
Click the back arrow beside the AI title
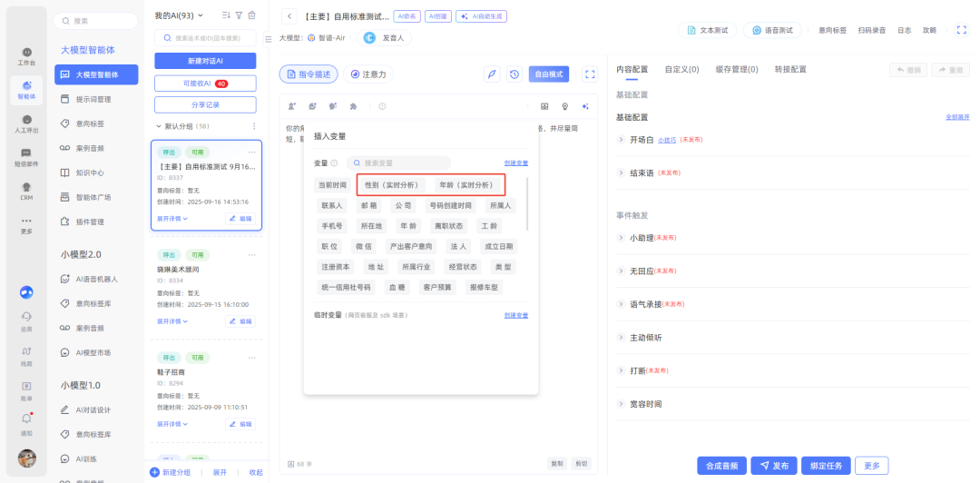[289, 16]
